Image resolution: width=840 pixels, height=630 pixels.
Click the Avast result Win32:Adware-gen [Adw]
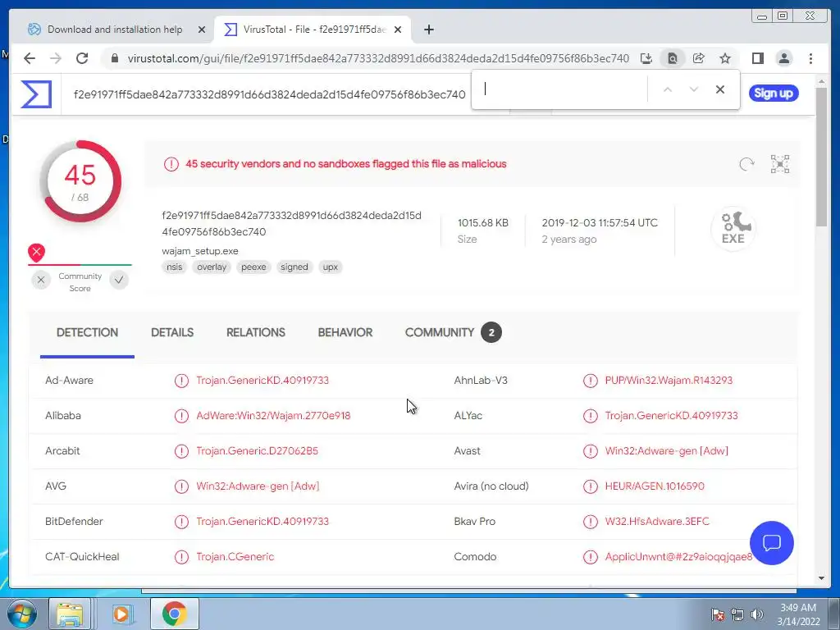(667, 451)
